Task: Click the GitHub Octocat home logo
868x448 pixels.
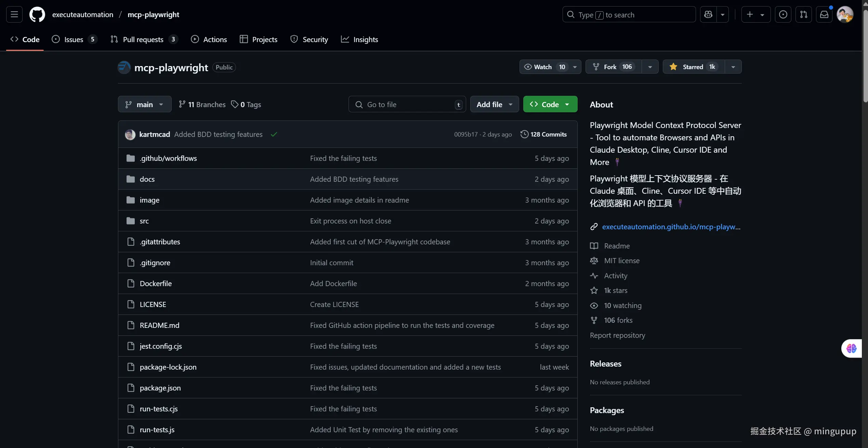Action: [37, 15]
